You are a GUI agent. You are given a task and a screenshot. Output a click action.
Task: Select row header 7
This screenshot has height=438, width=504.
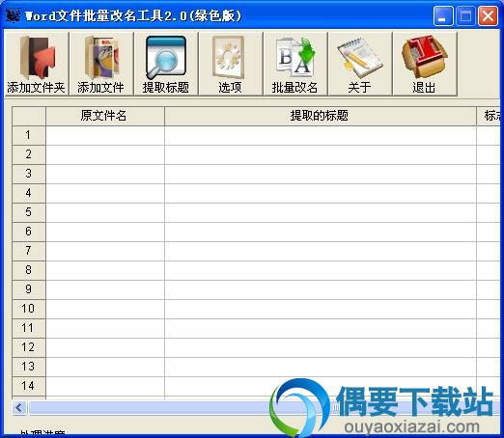29,251
